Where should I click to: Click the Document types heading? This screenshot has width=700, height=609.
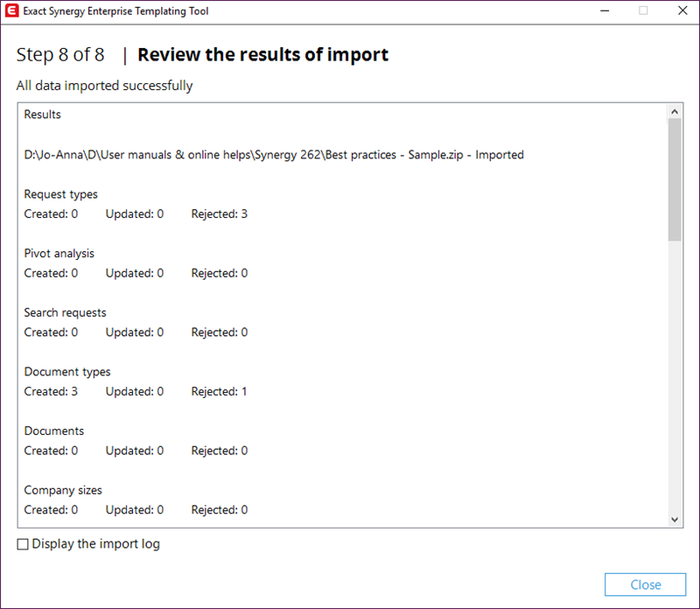(x=67, y=372)
